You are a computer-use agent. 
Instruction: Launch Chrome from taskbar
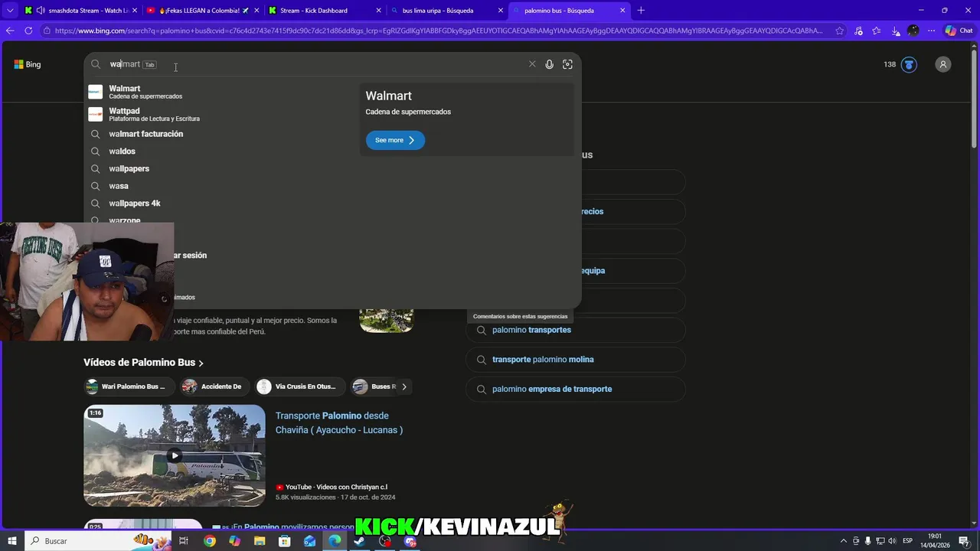pos(210,541)
